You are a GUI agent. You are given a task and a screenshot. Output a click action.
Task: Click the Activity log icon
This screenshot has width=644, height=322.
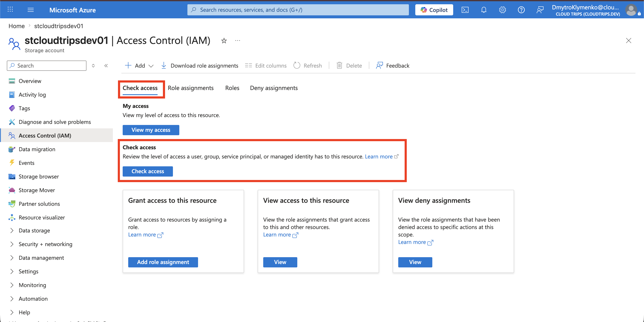click(x=12, y=95)
